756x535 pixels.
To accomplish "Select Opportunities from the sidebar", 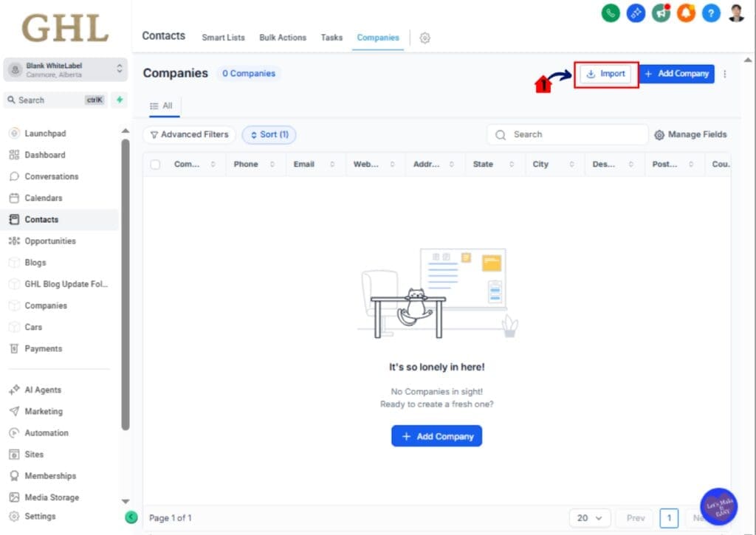I will pos(49,241).
